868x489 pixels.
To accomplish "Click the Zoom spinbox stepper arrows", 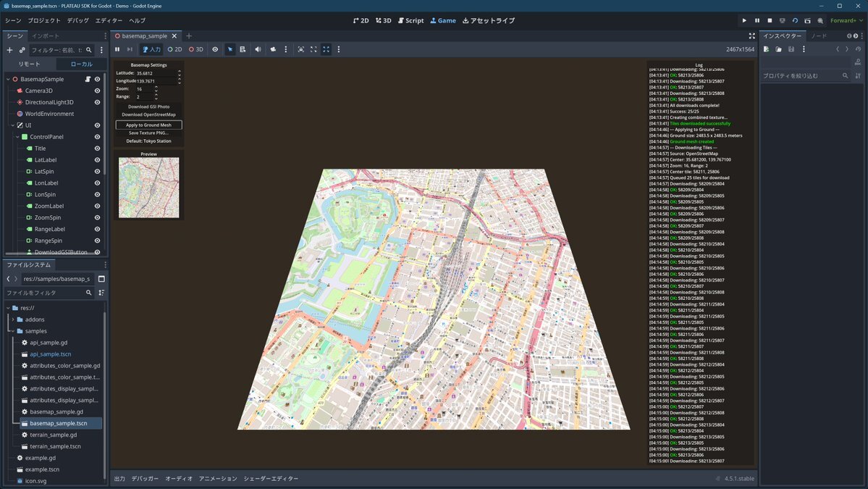I will point(156,88).
